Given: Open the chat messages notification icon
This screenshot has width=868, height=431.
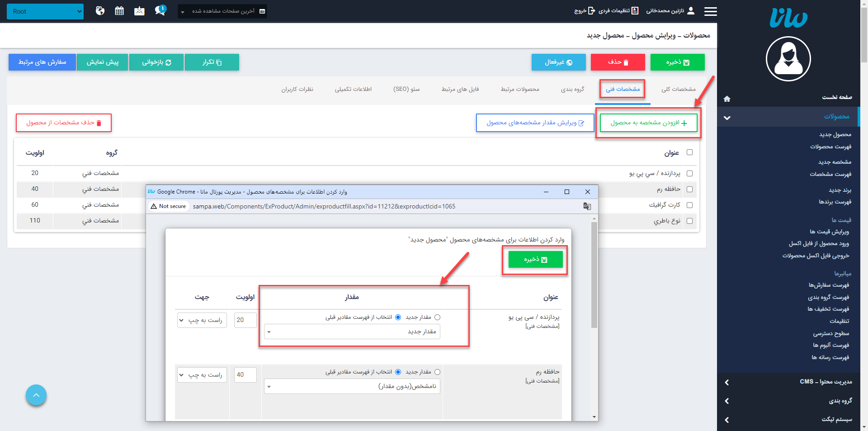Looking at the screenshot, I should coord(160,10).
